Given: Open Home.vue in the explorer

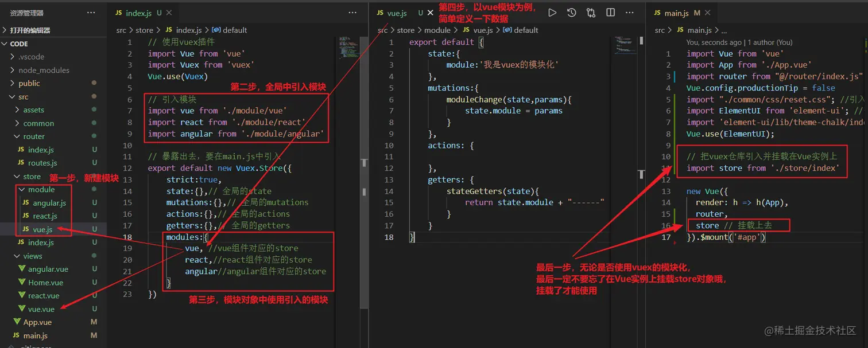Looking at the screenshot, I should pyautogui.click(x=53, y=283).
